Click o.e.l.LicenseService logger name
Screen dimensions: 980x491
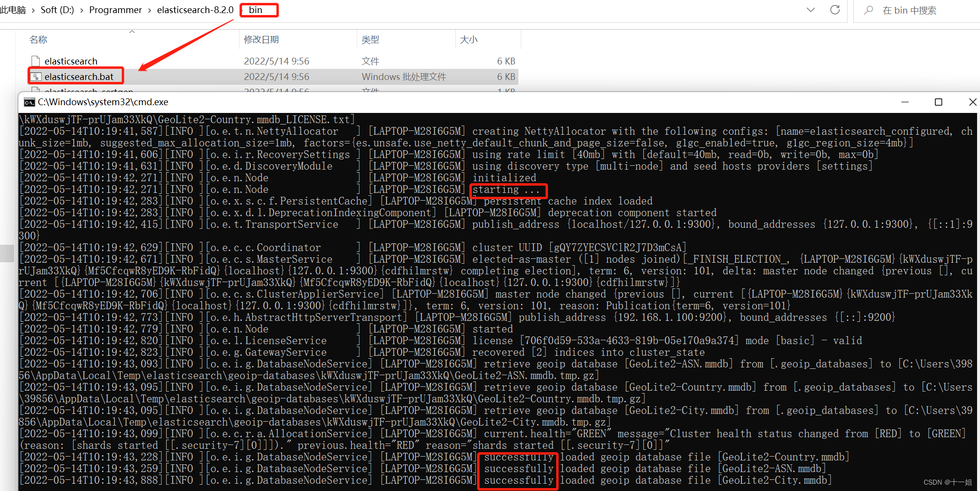[268, 341]
